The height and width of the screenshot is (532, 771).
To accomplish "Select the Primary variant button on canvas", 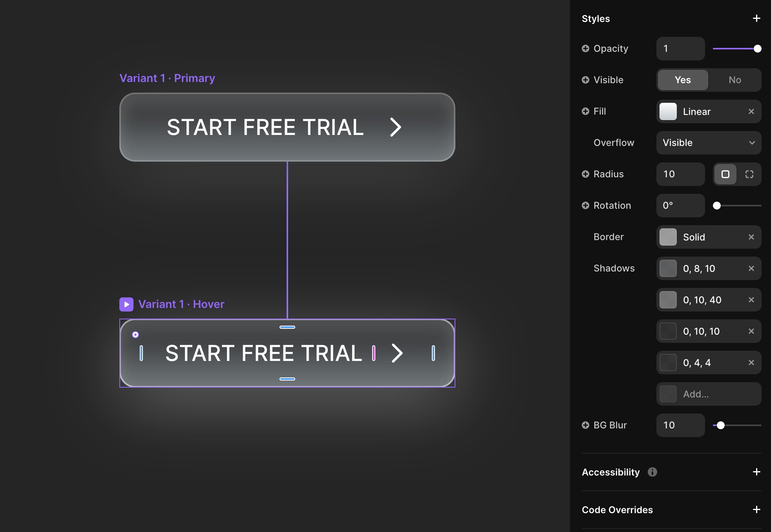I will 287,127.
